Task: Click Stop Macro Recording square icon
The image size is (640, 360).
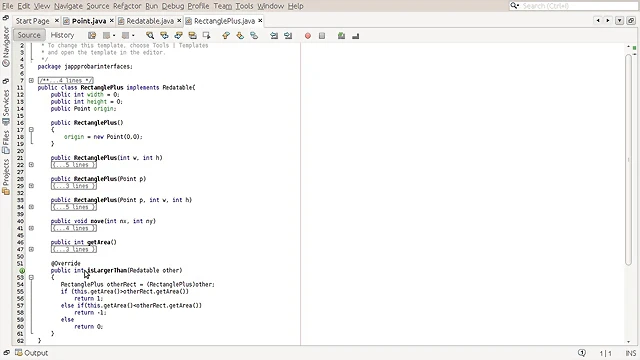Action: click(322, 36)
